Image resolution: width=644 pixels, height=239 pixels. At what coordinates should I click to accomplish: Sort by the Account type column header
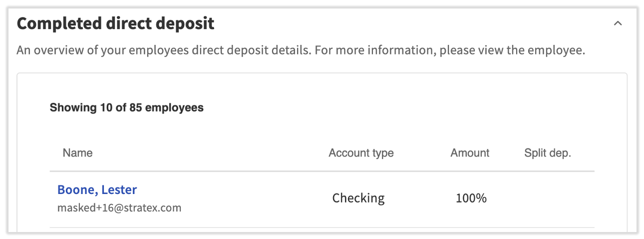[x=361, y=153]
